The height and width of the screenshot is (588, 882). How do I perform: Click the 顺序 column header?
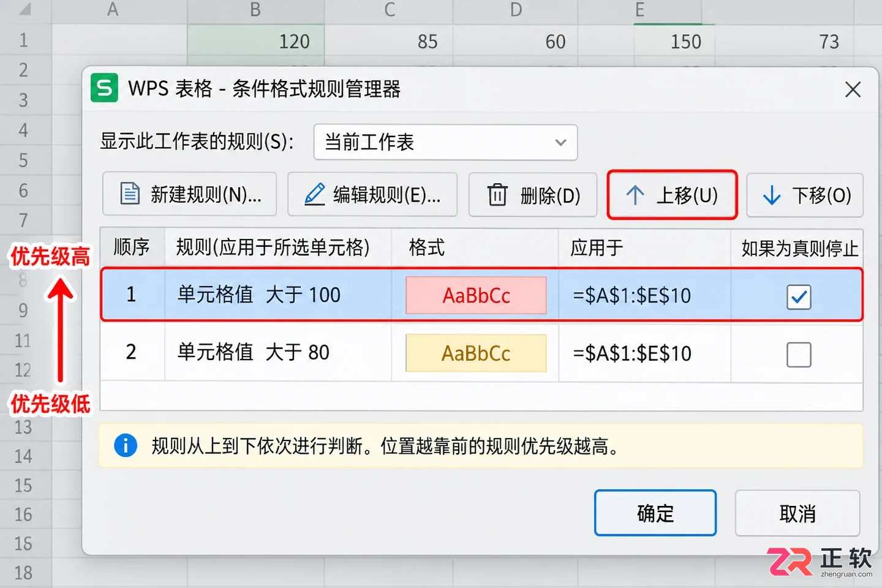click(132, 247)
